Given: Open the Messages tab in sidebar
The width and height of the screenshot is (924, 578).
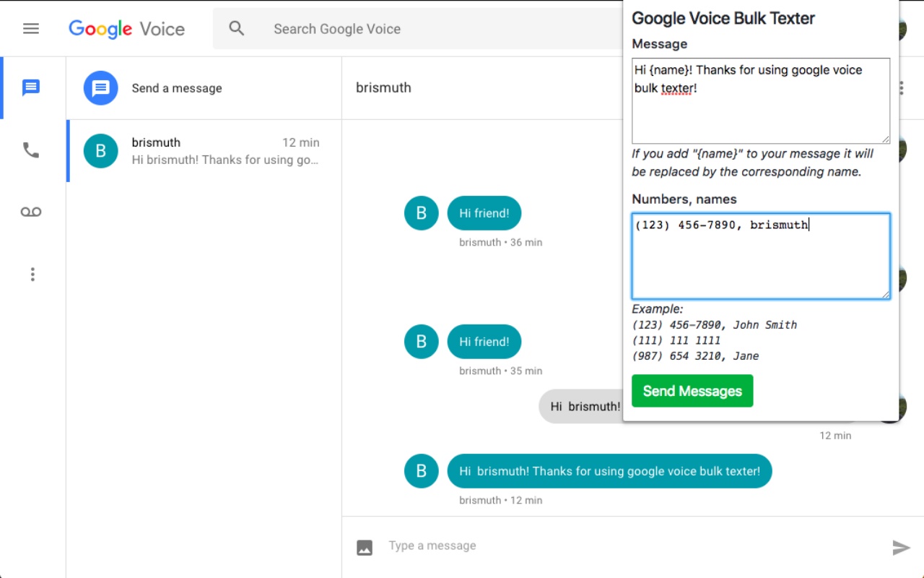Looking at the screenshot, I should pos(30,88).
